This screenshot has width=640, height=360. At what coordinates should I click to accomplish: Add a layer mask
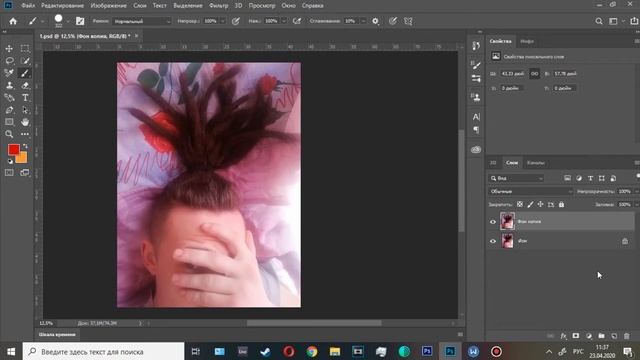pyautogui.click(x=576, y=336)
